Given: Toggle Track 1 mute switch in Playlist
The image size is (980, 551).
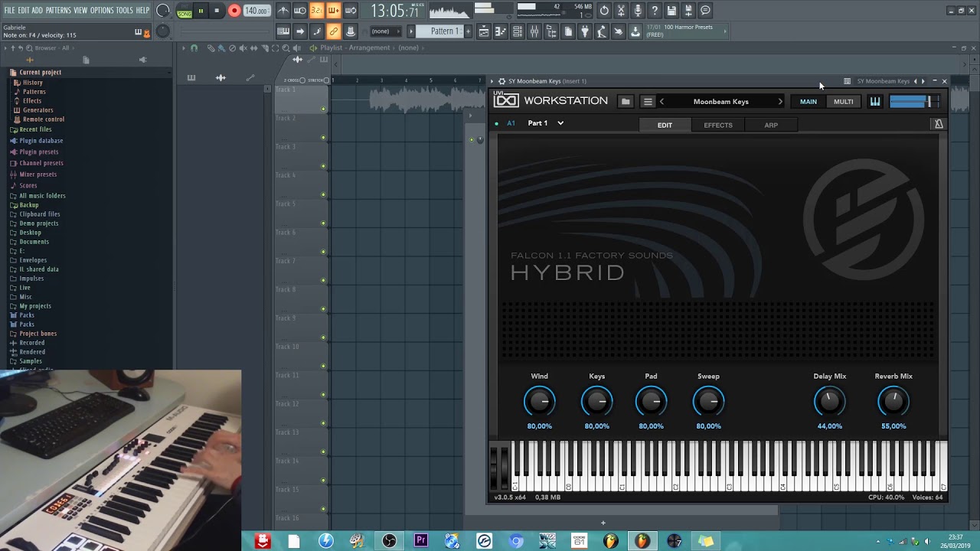Looking at the screenshot, I should [x=323, y=109].
